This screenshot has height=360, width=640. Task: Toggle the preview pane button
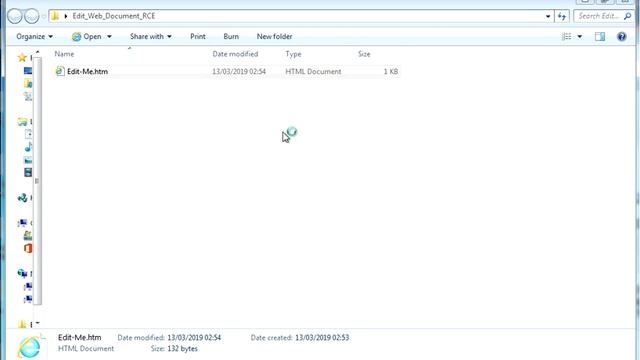click(x=600, y=37)
